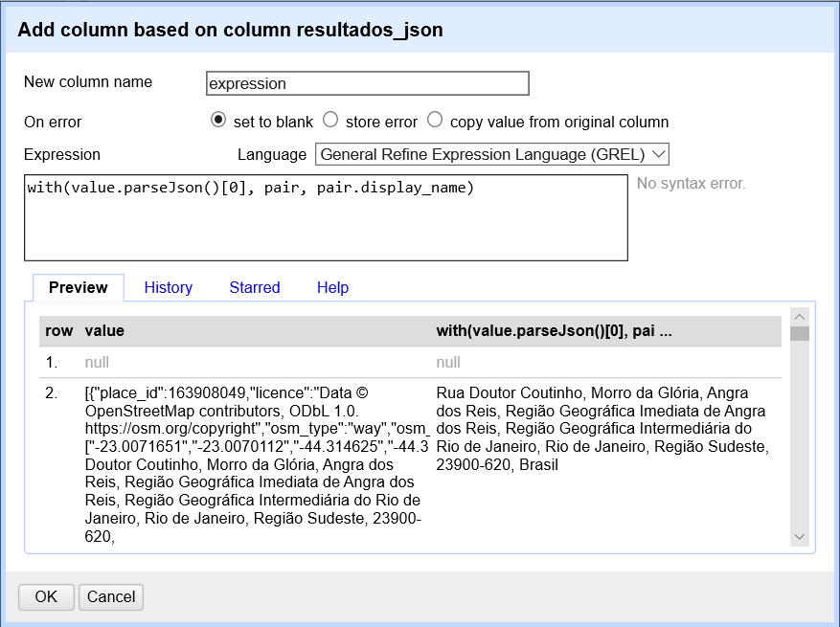Select the 'set to blank' radio option
This screenshot has height=627, width=840.
coord(217,121)
